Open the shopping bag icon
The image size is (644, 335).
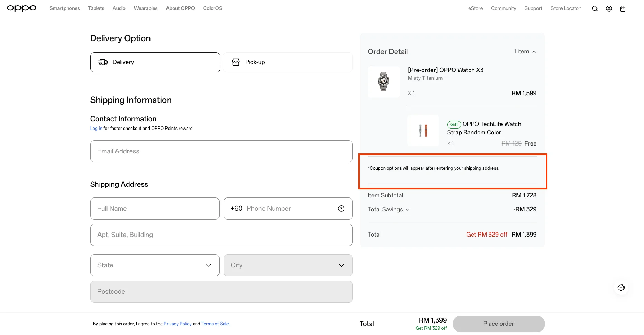(x=622, y=9)
